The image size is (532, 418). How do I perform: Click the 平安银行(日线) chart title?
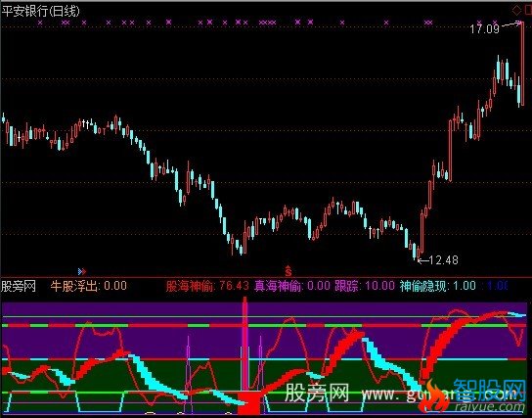pyautogui.click(x=40, y=11)
